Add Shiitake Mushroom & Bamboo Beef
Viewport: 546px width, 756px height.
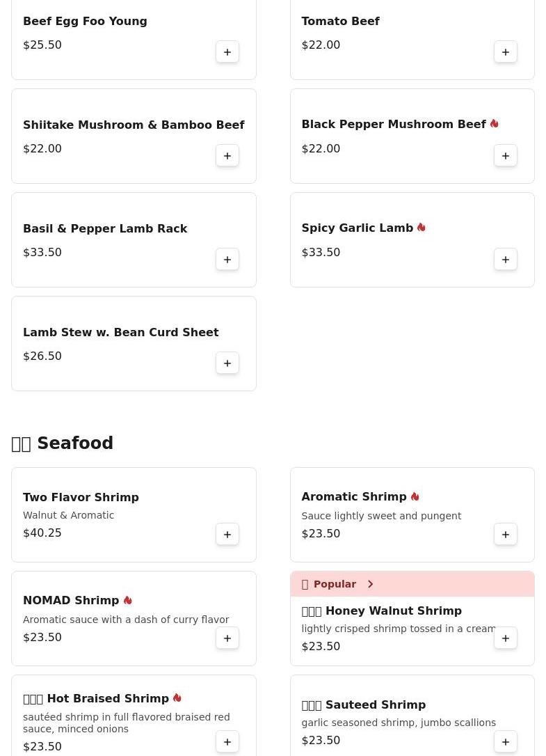click(x=227, y=156)
